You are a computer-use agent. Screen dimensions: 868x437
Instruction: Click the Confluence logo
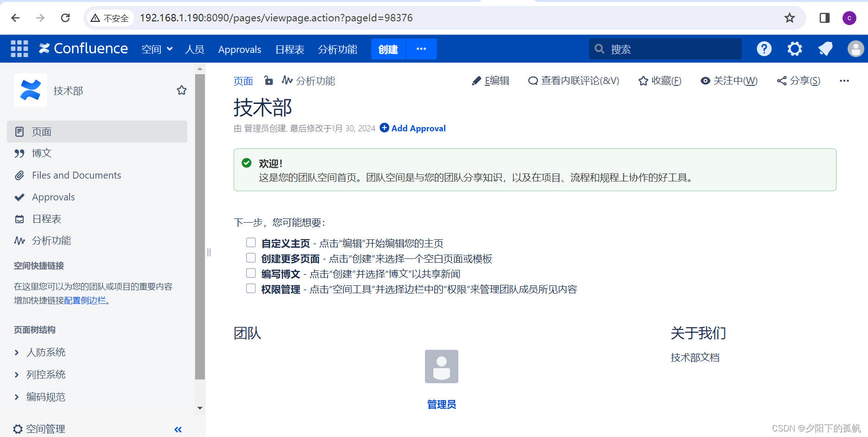click(x=83, y=48)
